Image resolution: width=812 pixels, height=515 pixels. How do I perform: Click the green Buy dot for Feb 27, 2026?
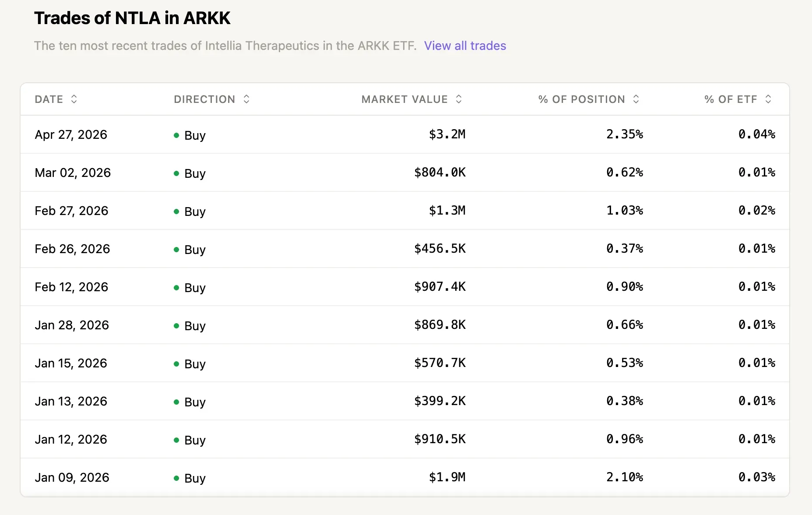(x=176, y=212)
